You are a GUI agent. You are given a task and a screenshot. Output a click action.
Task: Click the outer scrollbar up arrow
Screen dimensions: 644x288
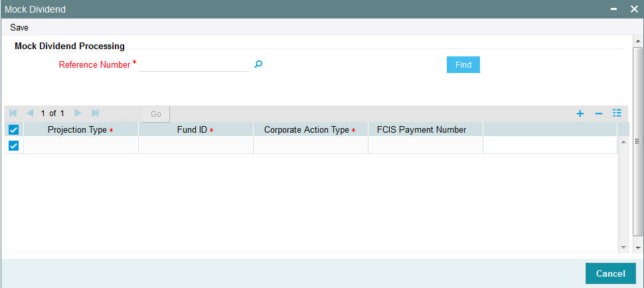click(x=637, y=41)
